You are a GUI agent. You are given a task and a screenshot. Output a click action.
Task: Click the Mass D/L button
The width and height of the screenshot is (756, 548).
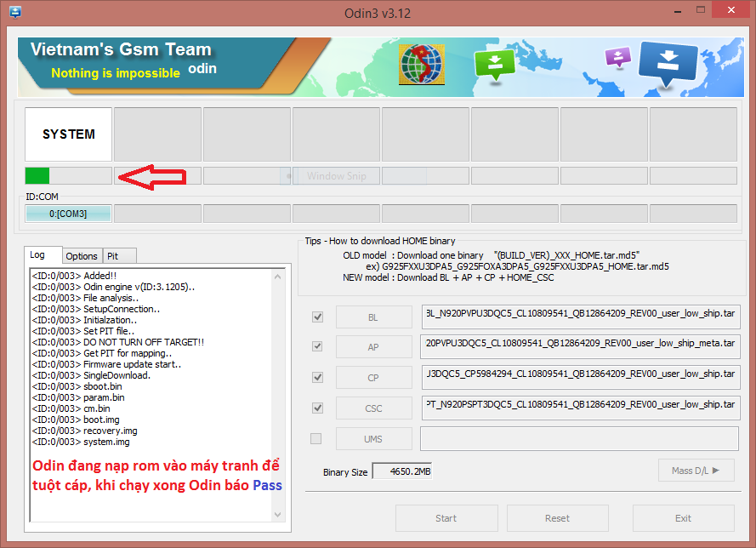(x=696, y=471)
